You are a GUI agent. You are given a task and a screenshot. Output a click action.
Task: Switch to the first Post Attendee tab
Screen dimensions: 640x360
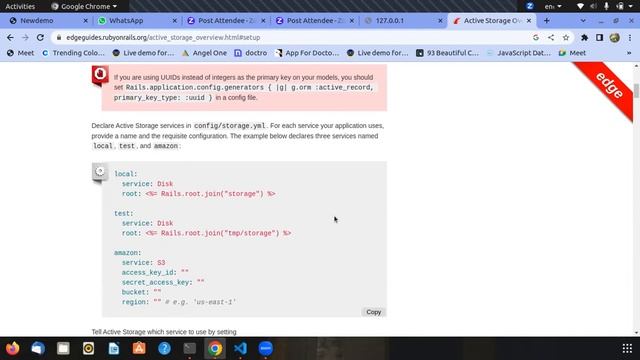(226, 20)
